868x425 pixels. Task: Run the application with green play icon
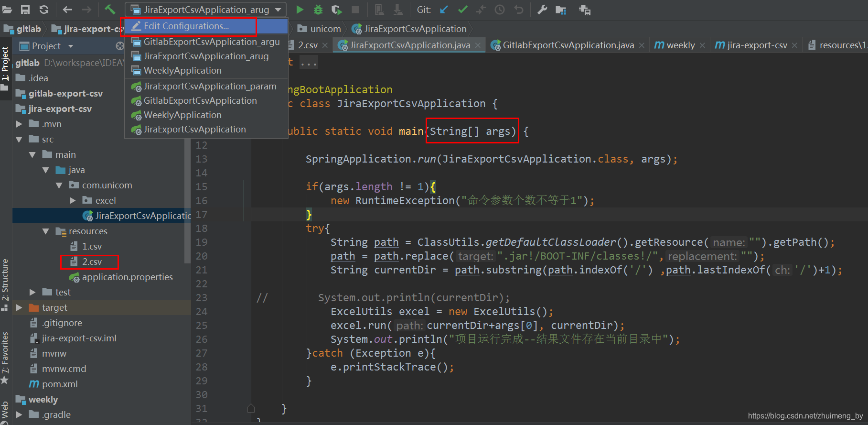coord(300,10)
